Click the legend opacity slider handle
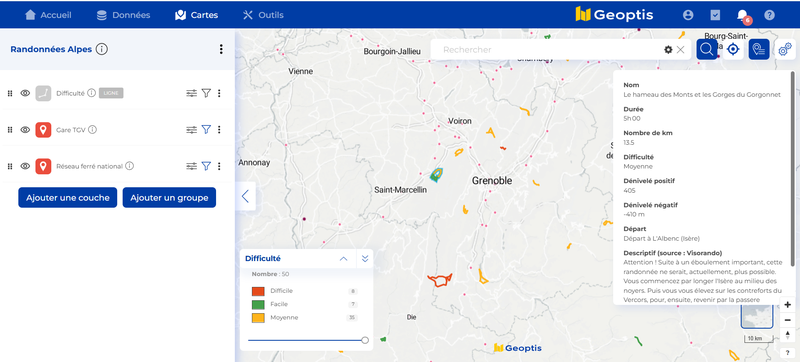This screenshot has height=362, width=800. [365, 340]
